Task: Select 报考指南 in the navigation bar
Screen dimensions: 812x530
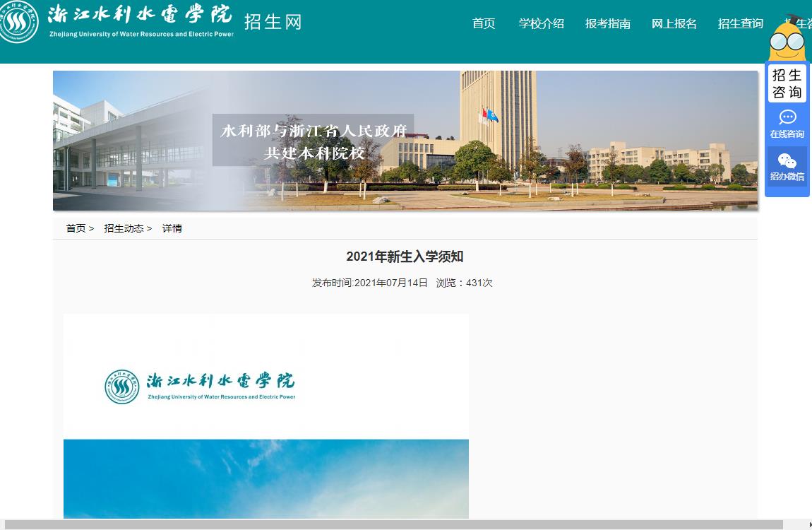Action: point(608,23)
